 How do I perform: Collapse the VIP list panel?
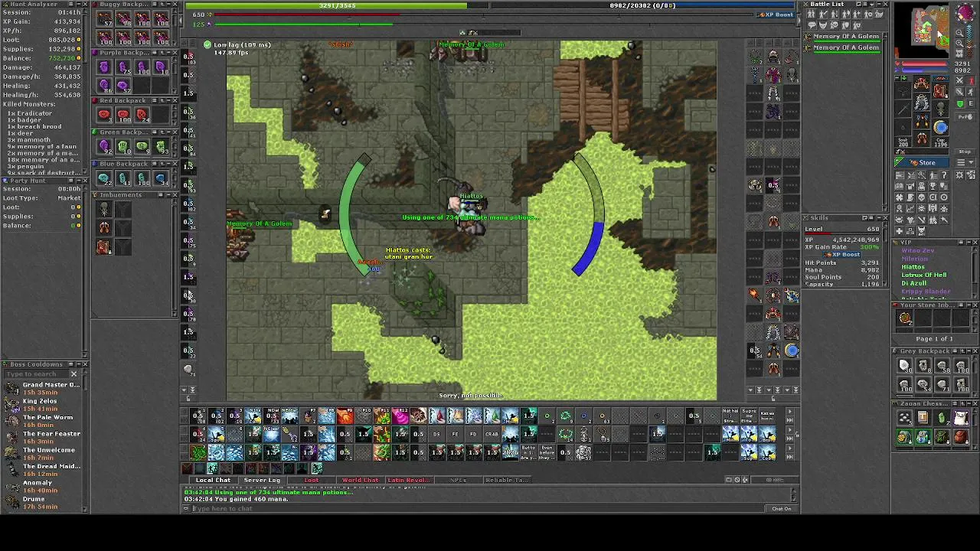pos(969,242)
